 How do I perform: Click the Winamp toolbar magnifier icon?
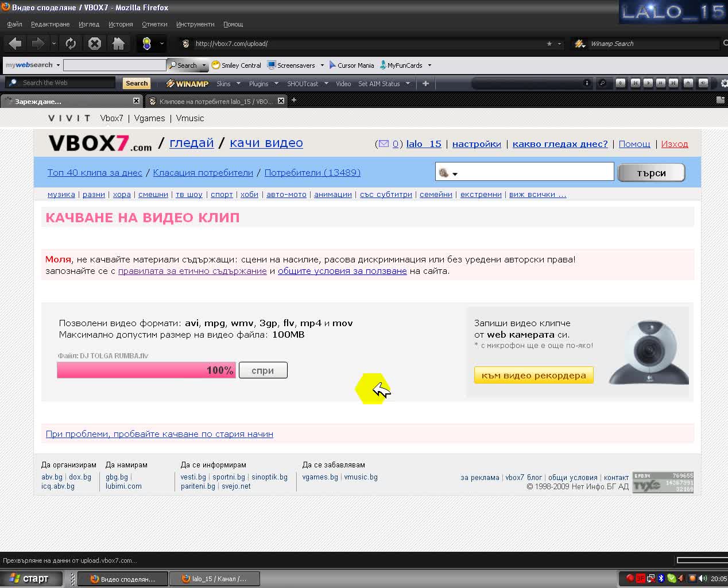coord(602,83)
